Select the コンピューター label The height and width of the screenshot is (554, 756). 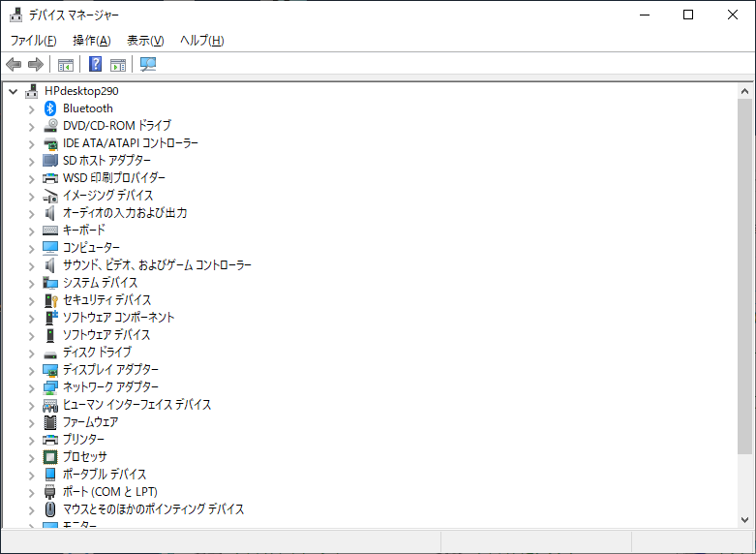point(92,248)
